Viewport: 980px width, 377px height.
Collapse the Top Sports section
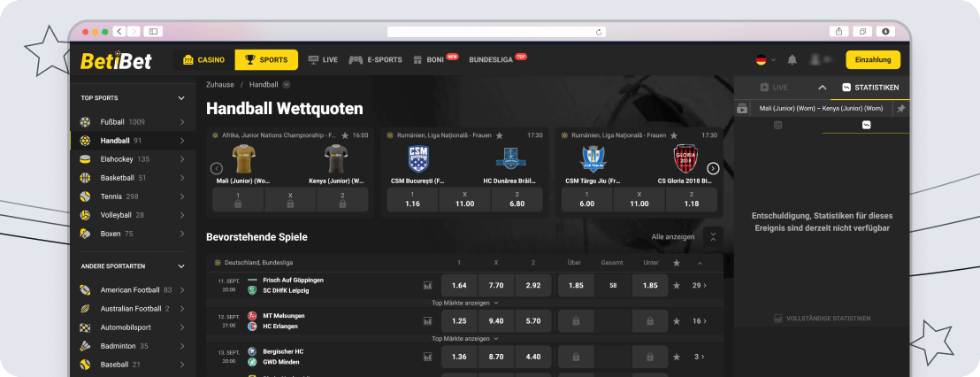181,98
